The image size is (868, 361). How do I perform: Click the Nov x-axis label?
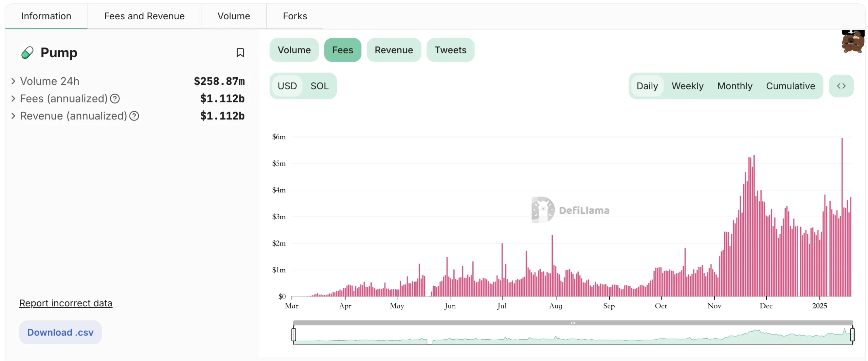(x=714, y=306)
